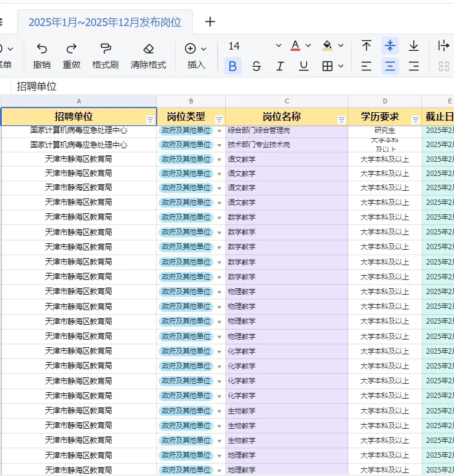Screen dimensions: 454x476
Task: Open fill color dropdown arrow
Action: click(x=340, y=45)
